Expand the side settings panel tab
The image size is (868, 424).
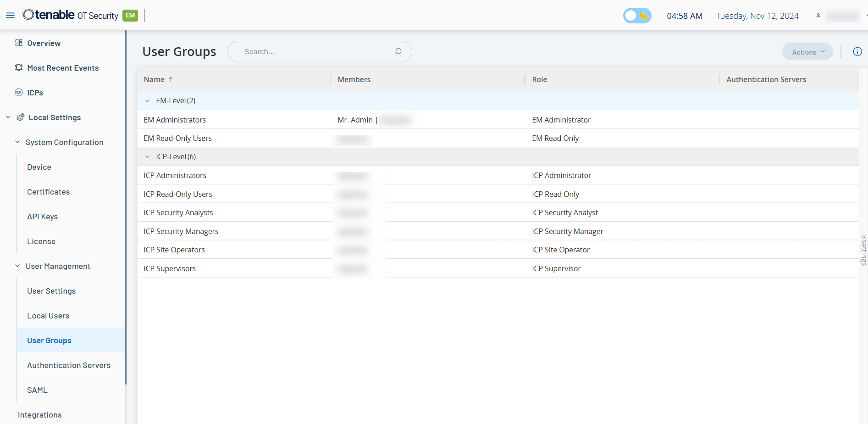[x=863, y=250]
